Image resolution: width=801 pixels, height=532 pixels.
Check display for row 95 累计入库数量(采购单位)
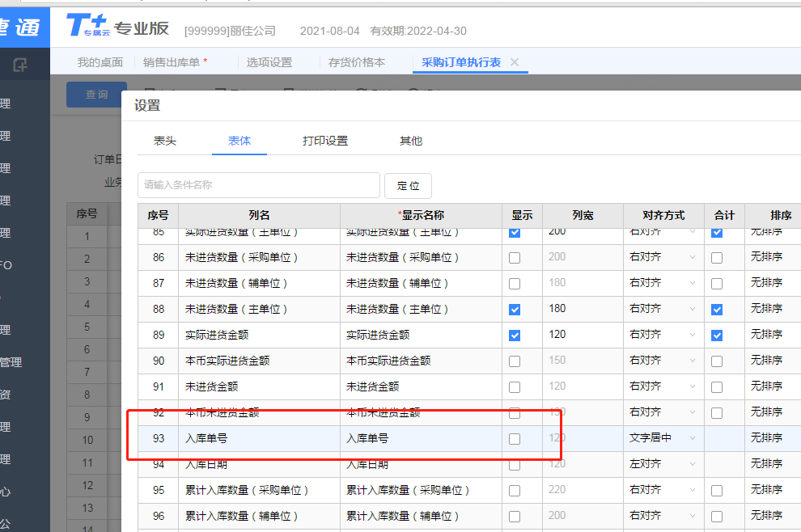point(515,491)
